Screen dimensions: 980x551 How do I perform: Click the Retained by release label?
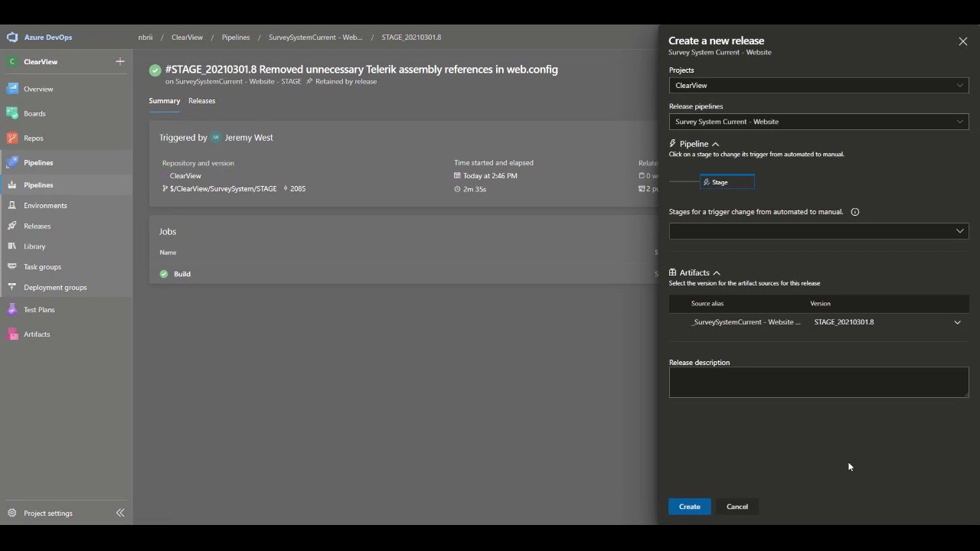point(346,82)
